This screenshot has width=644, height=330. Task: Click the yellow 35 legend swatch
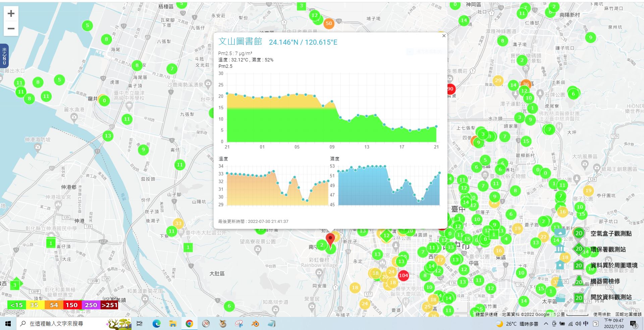(35, 305)
